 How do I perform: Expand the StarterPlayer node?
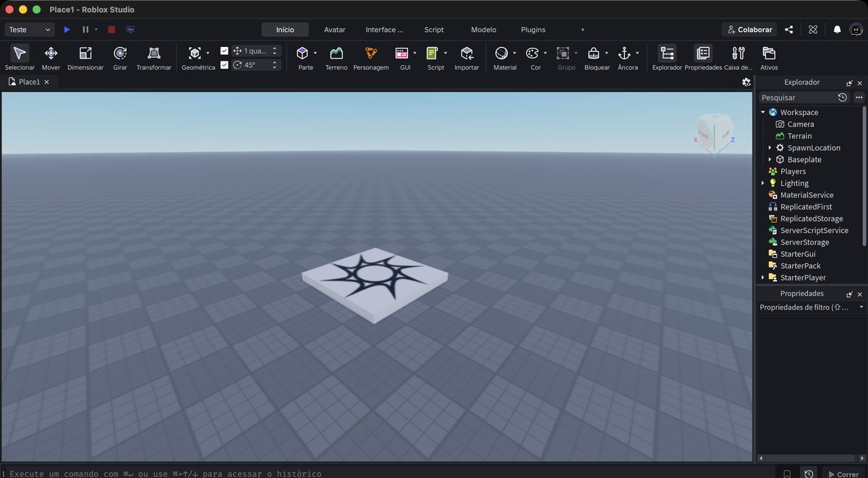pyautogui.click(x=763, y=278)
